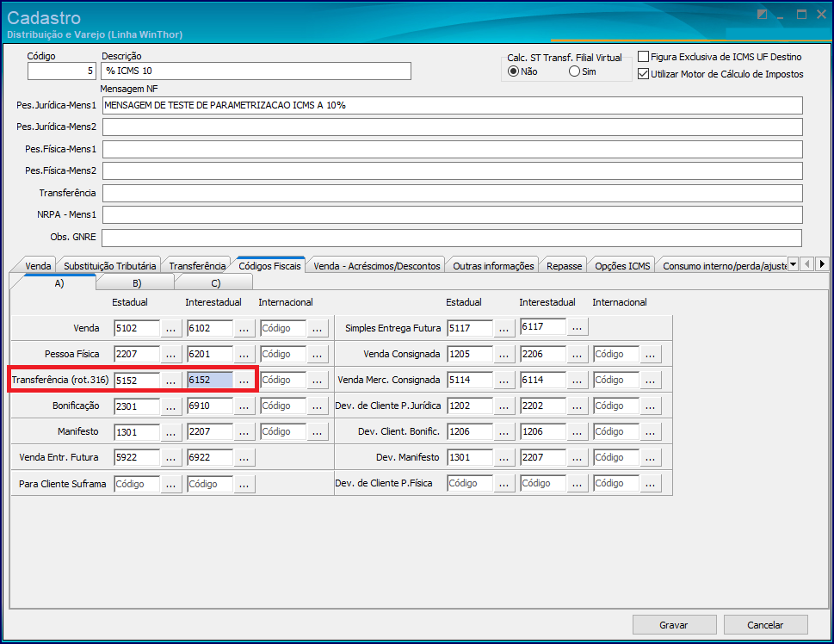Switch to the Venda tab
The image size is (834, 644).
(x=38, y=265)
